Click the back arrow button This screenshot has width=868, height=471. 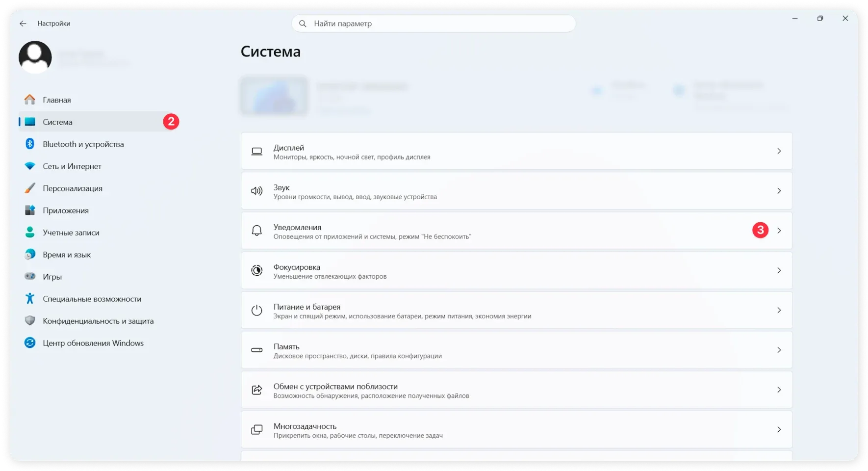[23, 23]
